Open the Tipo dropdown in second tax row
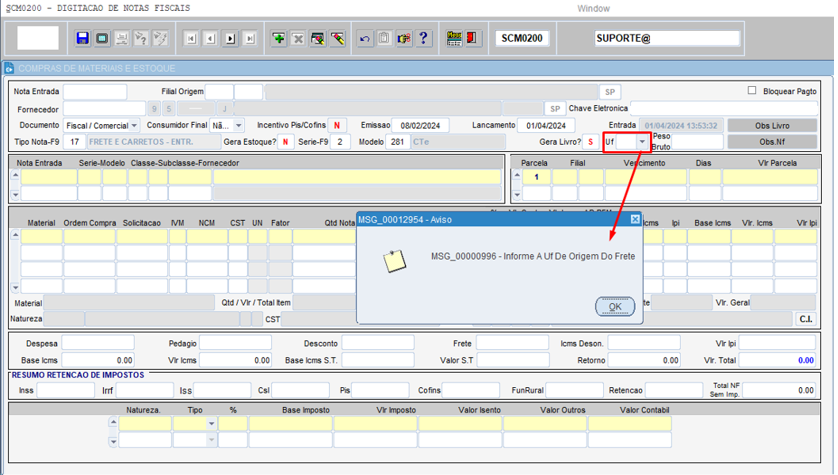838x475 pixels. (211, 440)
